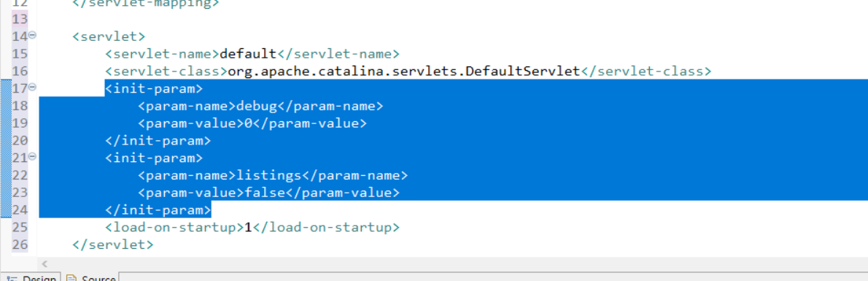Click the closing </init-param> tag on line 24
Viewport: 868px width, 281px height.
coord(158,210)
